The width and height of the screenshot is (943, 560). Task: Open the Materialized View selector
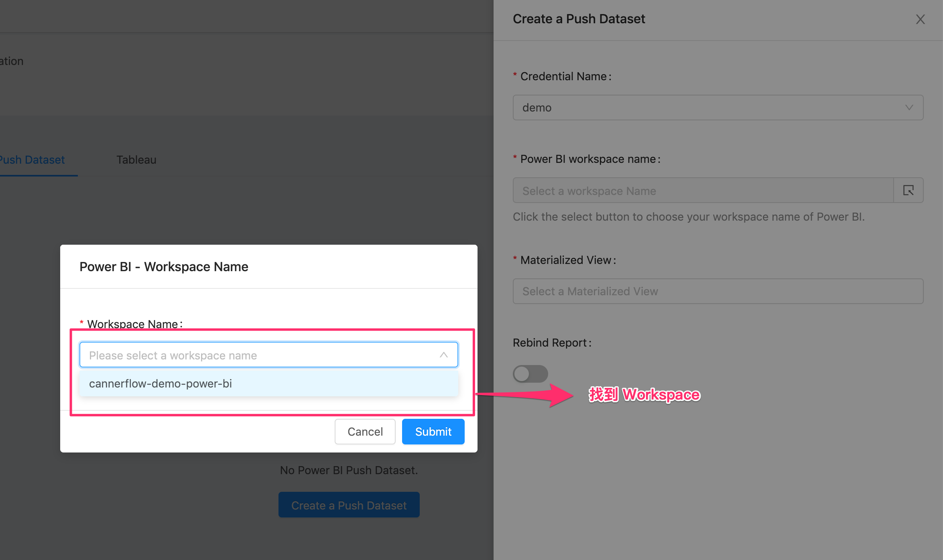pyautogui.click(x=718, y=291)
